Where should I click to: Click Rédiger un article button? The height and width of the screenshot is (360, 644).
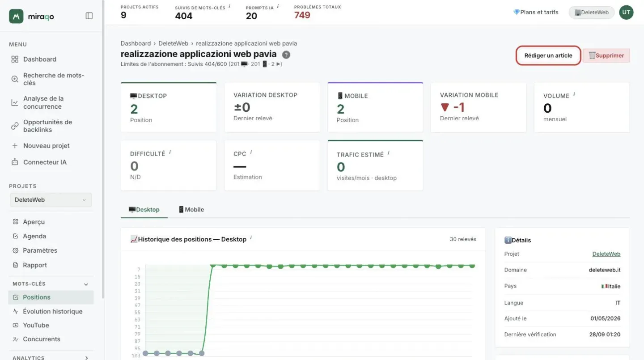(548, 55)
